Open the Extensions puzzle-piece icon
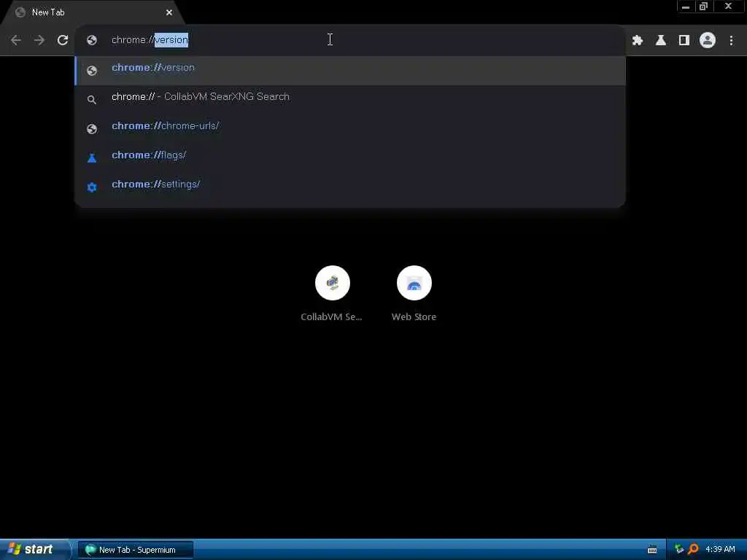Viewport: 747px width, 560px height. (x=638, y=41)
